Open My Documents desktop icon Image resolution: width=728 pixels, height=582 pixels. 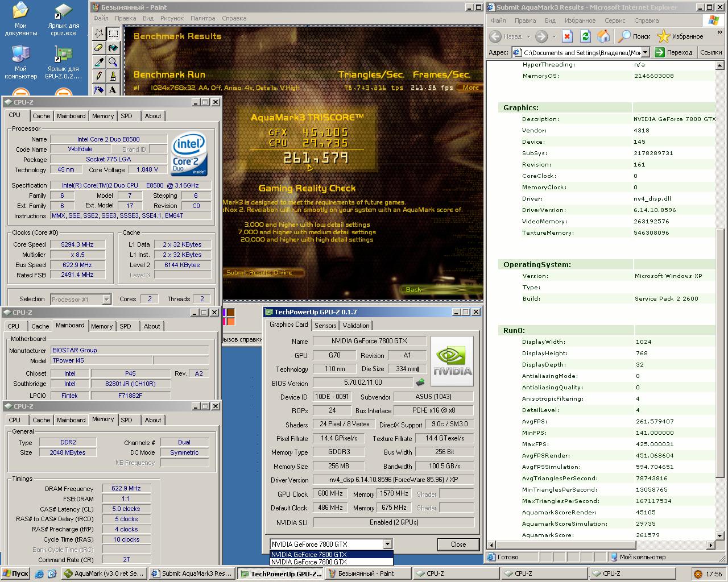point(21,19)
